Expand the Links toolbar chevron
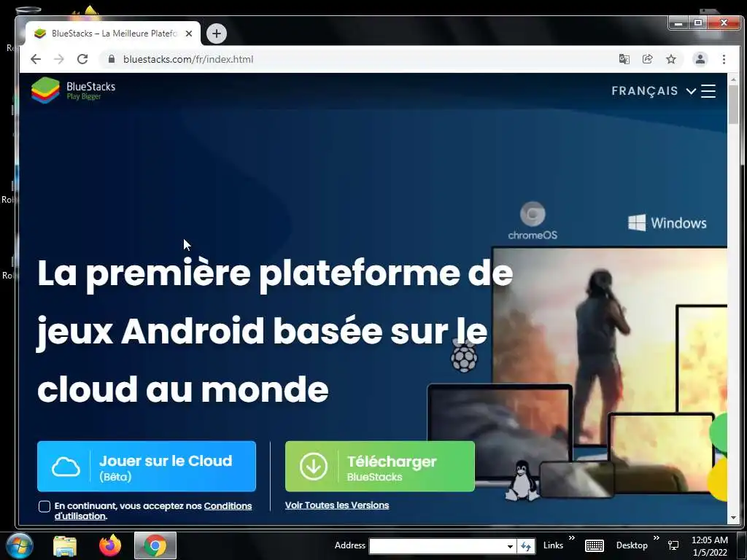Image resolution: width=747 pixels, height=560 pixels. [572, 538]
